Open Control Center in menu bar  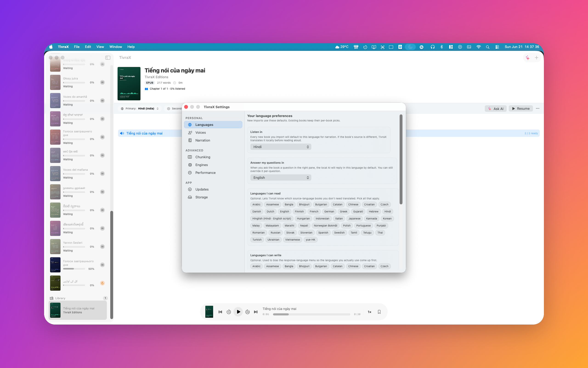tap(497, 47)
